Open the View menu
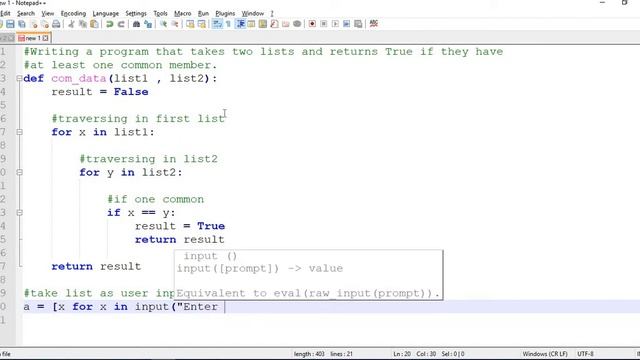The width and height of the screenshot is (640, 360). point(47,13)
